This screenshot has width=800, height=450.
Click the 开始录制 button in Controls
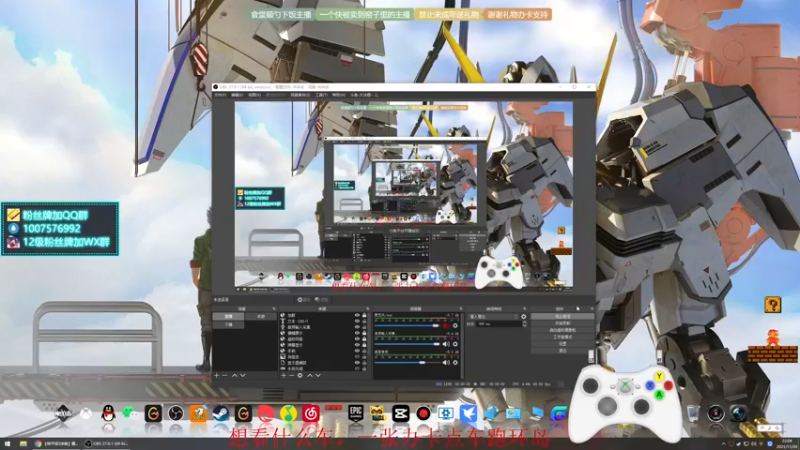562,323
